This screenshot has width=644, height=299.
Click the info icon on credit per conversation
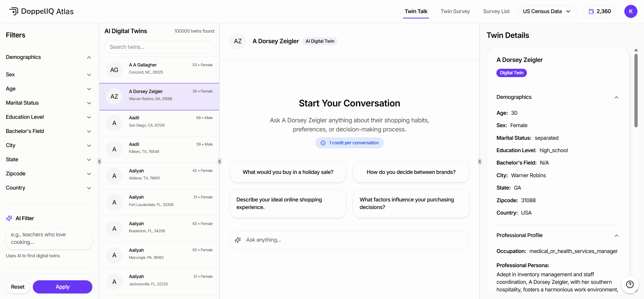click(x=323, y=143)
